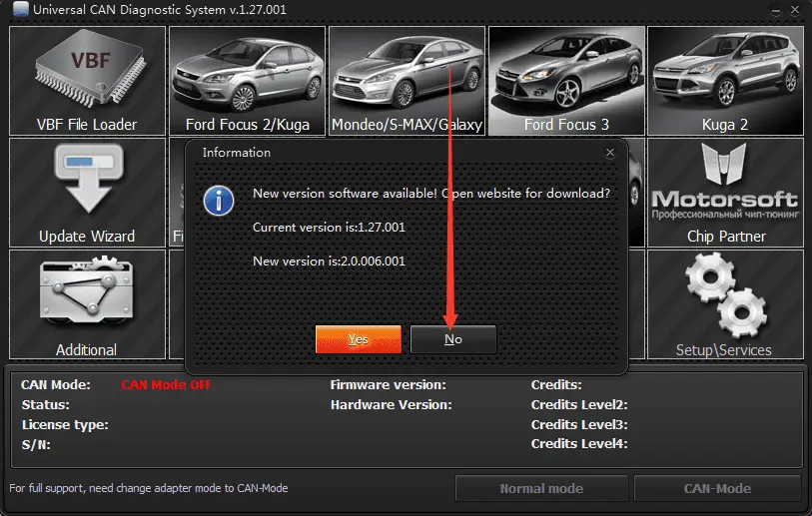The width and height of the screenshot is (812, 516).
Task: Switch adapter to Normal mode
Action: click(x=541, y=488)
